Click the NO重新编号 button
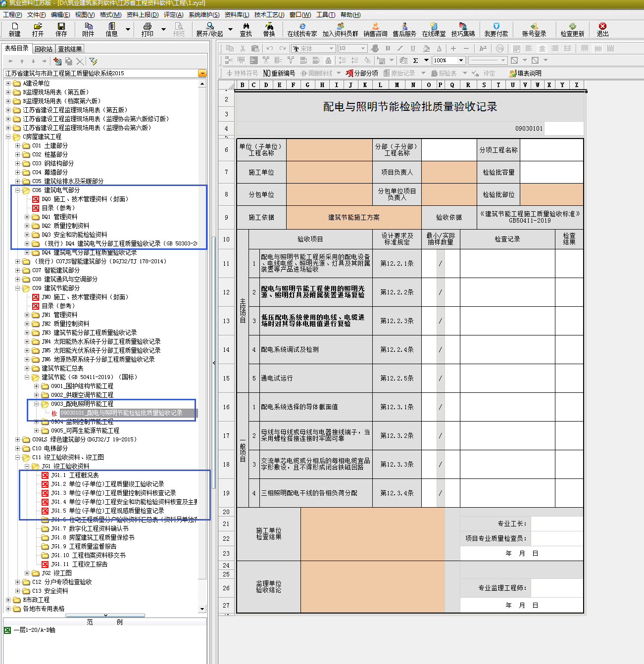The width and height of the screenshot is (644, 664). (x=279, y=73)
